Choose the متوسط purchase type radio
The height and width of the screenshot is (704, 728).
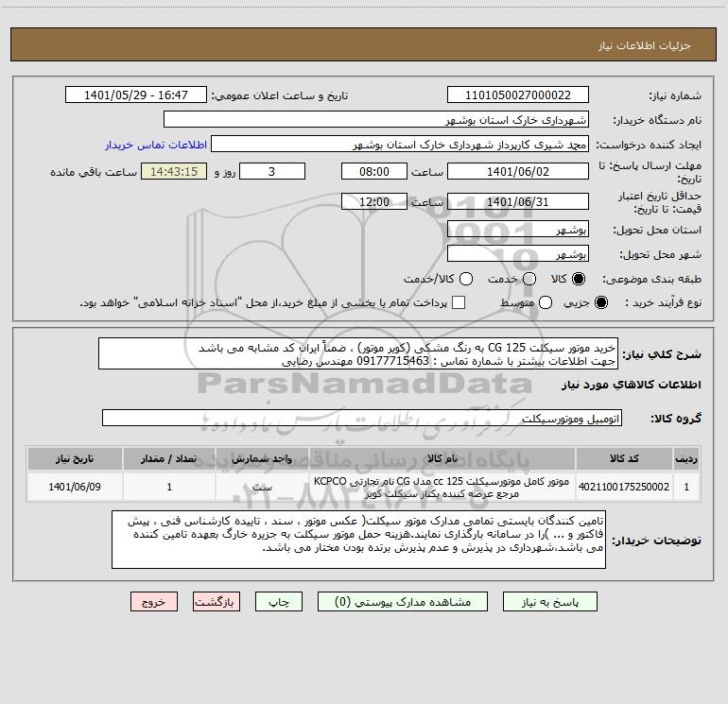click(546, 302)
